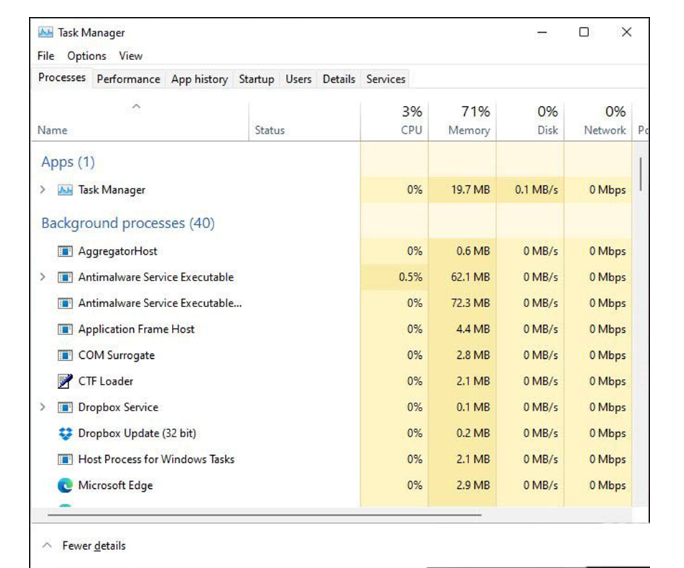Open the File menu
684x568 pixels.
[x=46, y=56]
